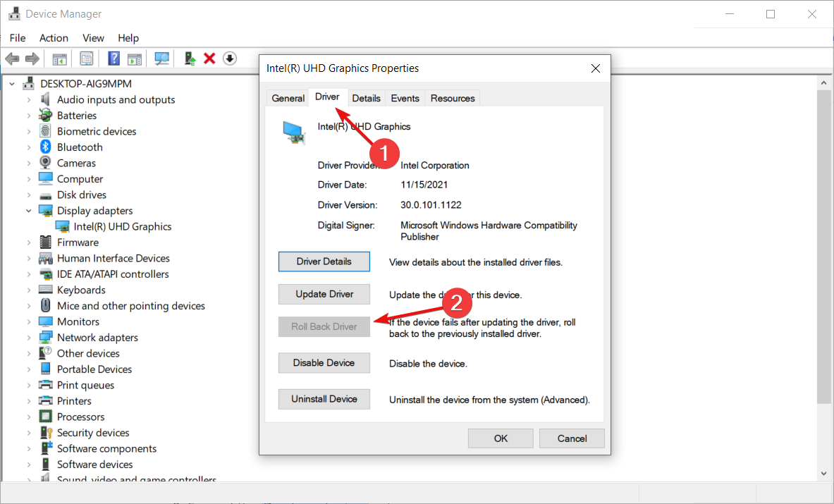Expand the Computer node
The image size is (834, 504).
29,179
